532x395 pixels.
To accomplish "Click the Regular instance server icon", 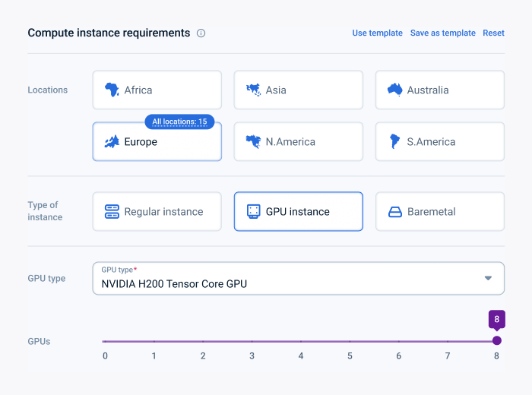I will pyautogui.click(x=112, y=211).
